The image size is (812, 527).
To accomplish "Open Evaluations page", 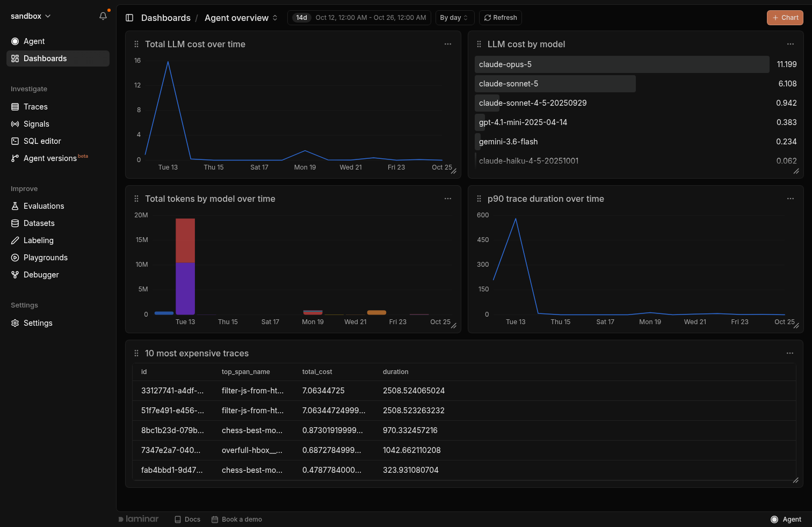I will (x=58, y=206).
